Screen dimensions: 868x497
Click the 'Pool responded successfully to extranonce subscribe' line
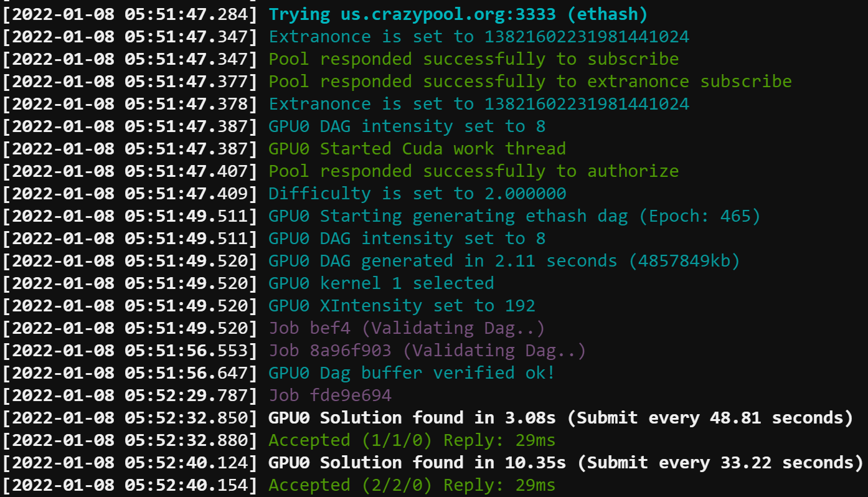click(529, 81)
